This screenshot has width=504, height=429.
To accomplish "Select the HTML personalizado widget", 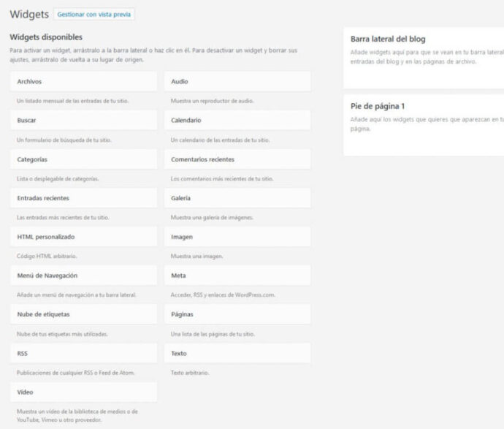I will click(84, 237).
